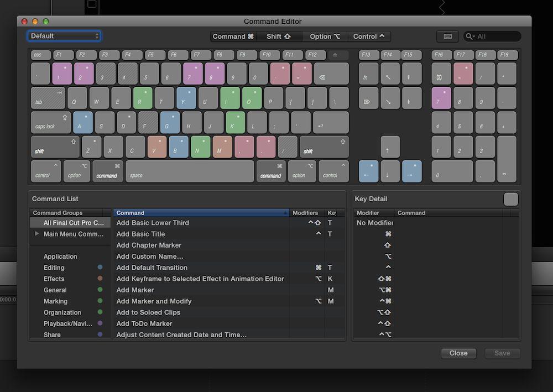553x392 pixels.
Task: Click the search magnifier icon
Action: point(470,36)
